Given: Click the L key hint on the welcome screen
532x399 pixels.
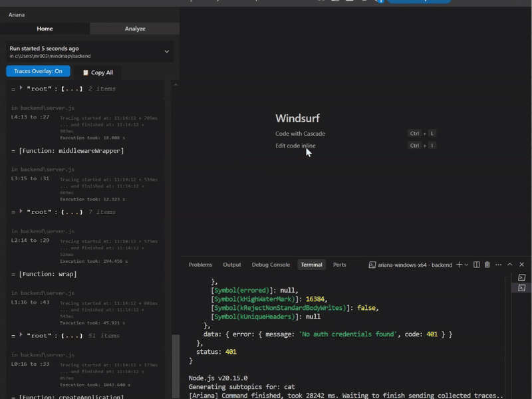Looking at the screenshot, I should [432, 134].
